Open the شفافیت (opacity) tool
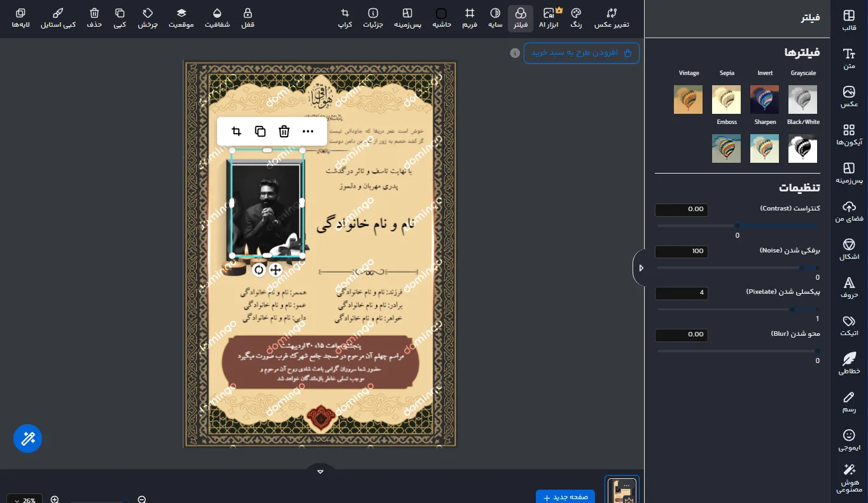Screen dimensions: 868x503 [217, 18]
